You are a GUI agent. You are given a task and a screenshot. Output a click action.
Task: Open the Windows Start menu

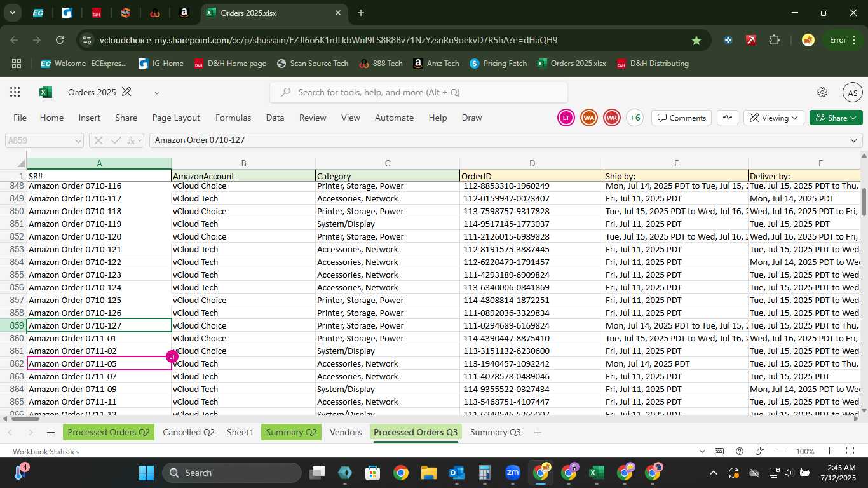tap(146, 473)
